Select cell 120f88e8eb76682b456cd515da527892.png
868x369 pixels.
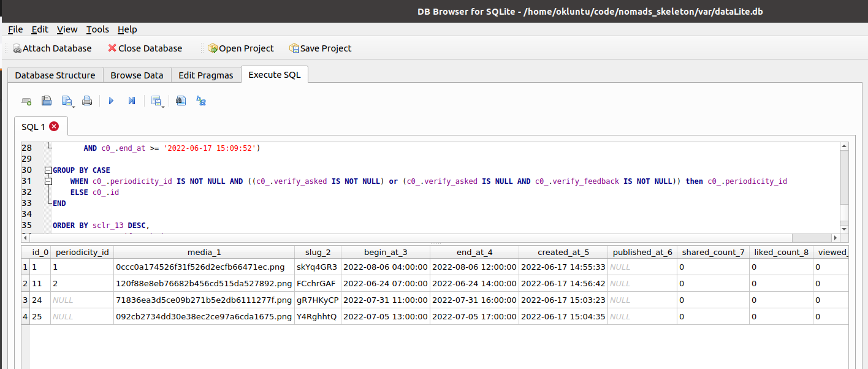point(204,284)
